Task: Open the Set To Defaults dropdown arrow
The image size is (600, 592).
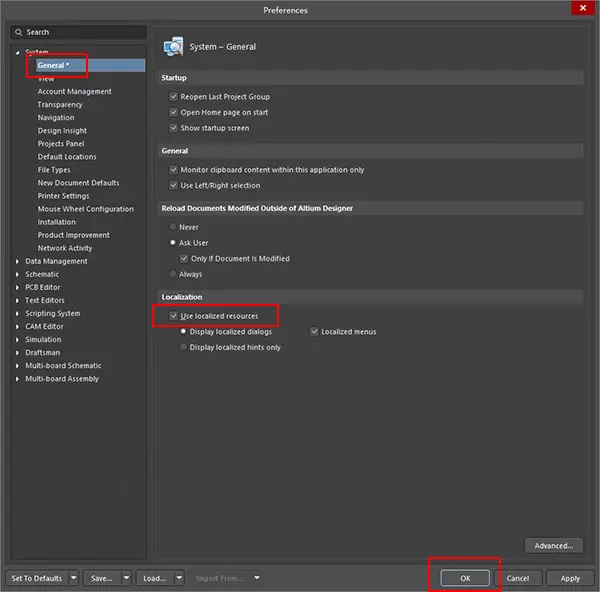Action: pyautogui.click(x=72, y=578)
